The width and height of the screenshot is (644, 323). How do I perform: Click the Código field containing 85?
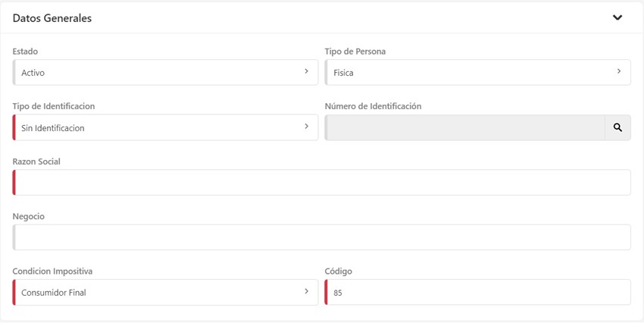[477, 292]
